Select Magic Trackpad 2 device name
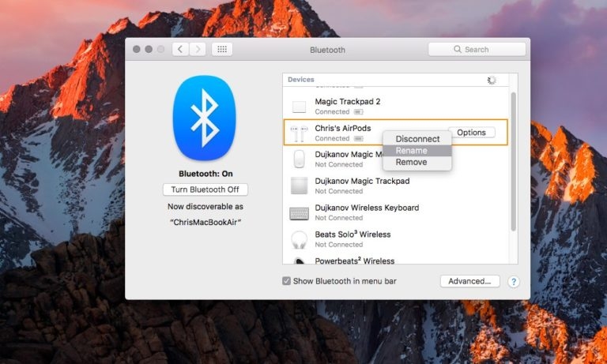 click(x=347, y=102)
